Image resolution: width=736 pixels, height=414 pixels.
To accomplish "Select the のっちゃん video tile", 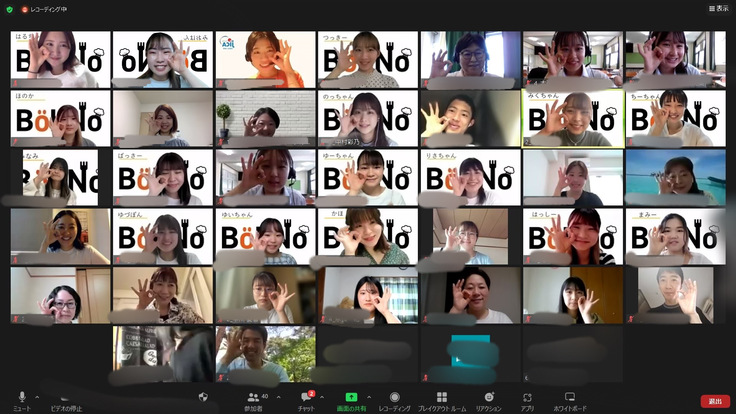I will [368, 119].
